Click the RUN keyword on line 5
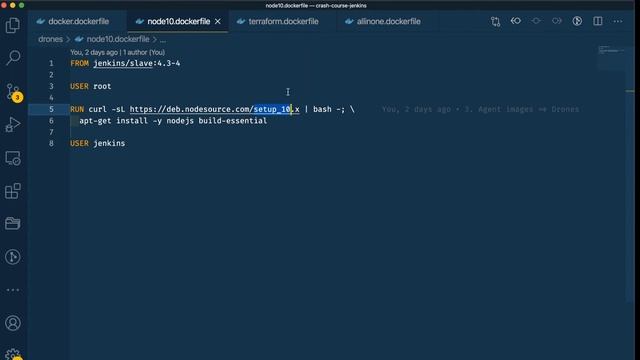640x360 pixels. click(x=77, y=109)
